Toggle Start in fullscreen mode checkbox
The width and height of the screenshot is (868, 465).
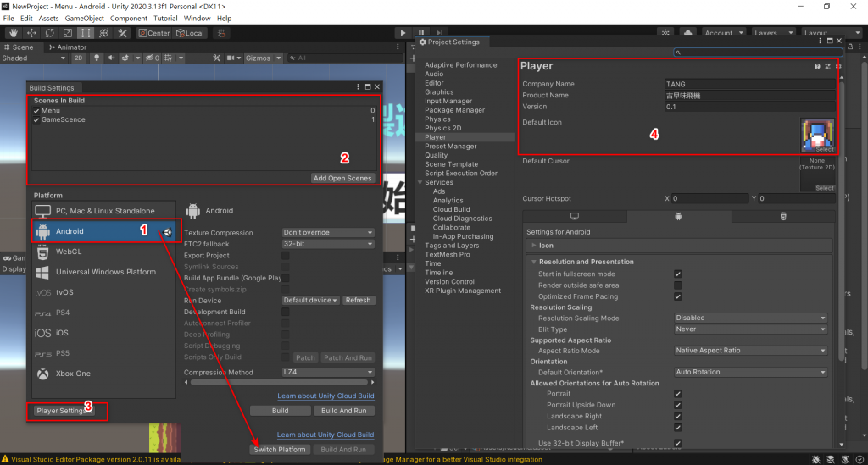[677, 274]
